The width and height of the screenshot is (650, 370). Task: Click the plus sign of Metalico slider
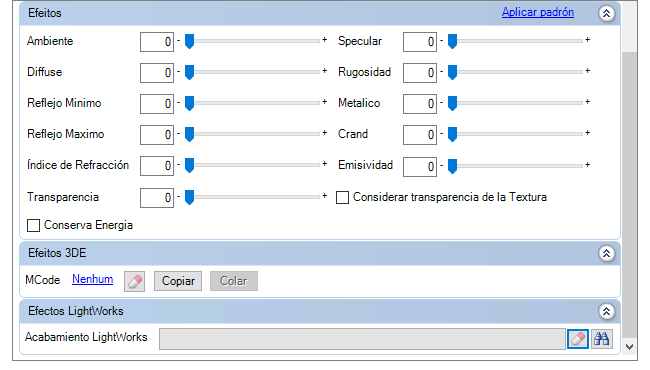(x=587, y=102)
